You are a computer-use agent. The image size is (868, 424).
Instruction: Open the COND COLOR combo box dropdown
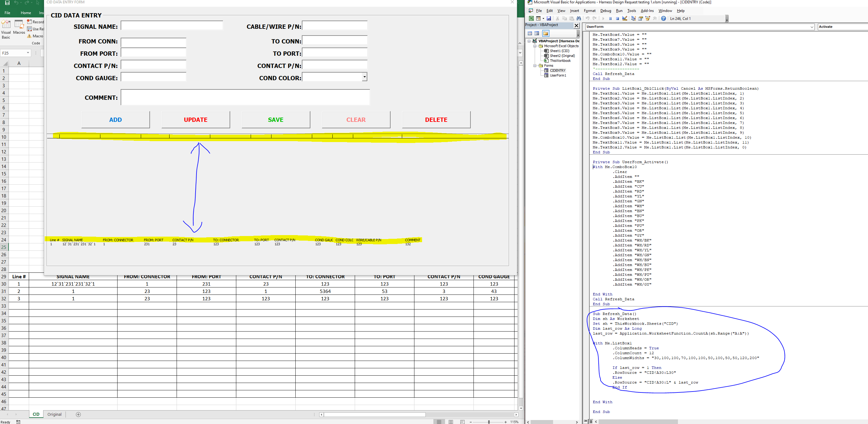point(365,77)
